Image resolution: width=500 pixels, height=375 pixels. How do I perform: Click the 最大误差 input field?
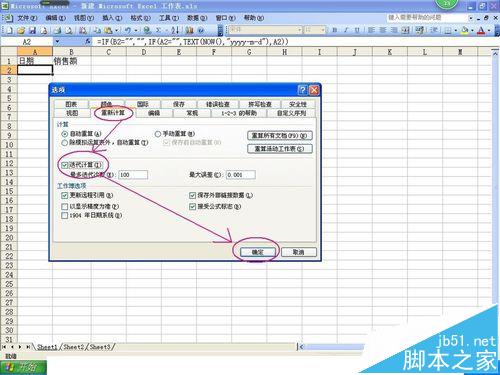(241, 175)
